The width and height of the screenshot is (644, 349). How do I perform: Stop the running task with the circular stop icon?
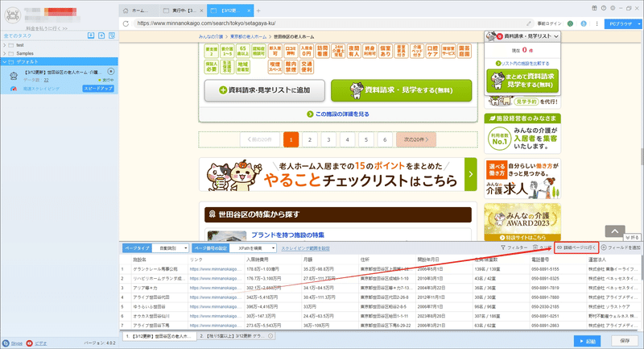pyautogui.click(x=111, y=71)
